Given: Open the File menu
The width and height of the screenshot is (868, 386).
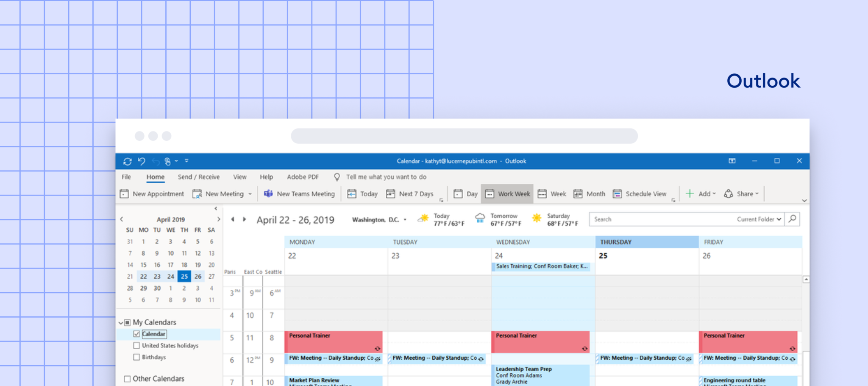Looking at the screenshot, I should (126, 177).
